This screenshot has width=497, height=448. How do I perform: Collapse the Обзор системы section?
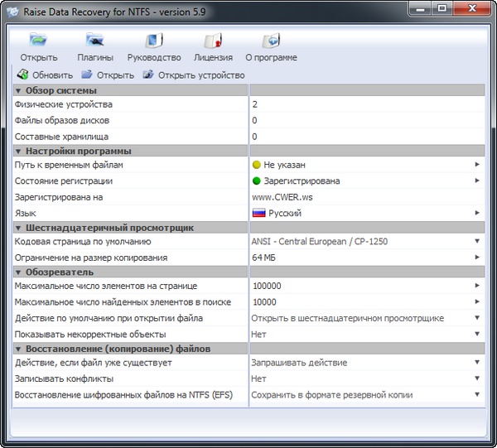pos(19,89)
